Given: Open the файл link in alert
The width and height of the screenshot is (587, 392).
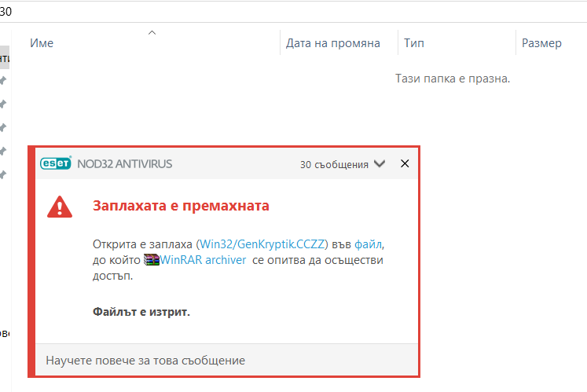Looking at the screenshot, I should click(368, 244).
